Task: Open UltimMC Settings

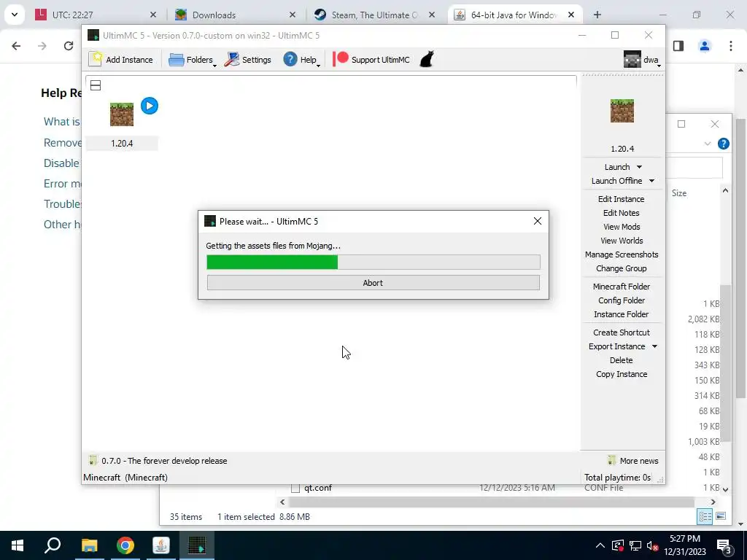Action: (x=248, y=60)
